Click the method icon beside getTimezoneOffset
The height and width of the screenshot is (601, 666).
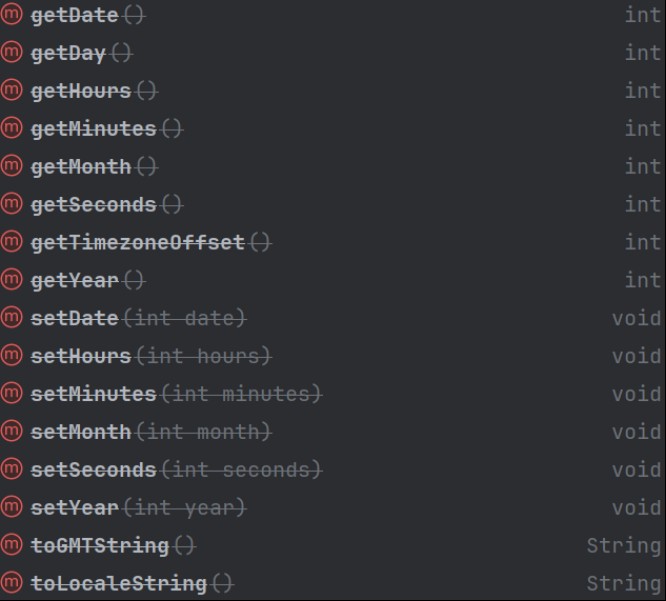coord(12,242)
